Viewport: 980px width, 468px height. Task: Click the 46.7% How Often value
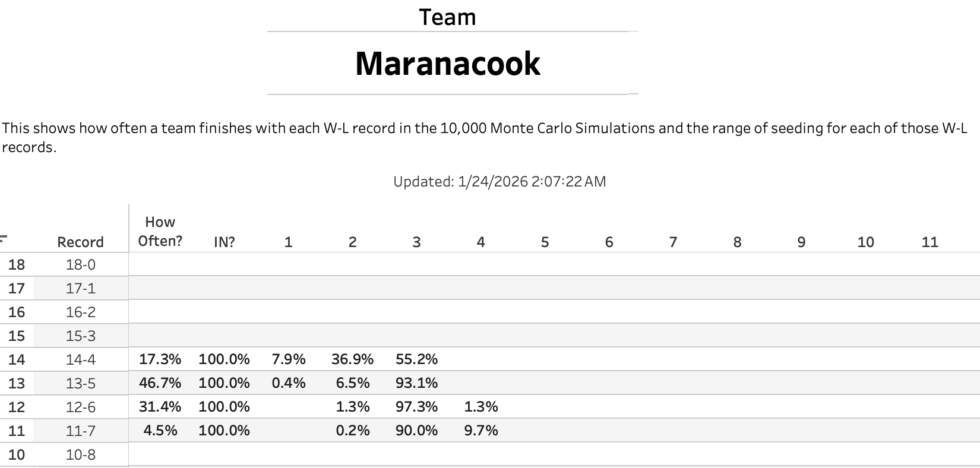pos(160,383)
